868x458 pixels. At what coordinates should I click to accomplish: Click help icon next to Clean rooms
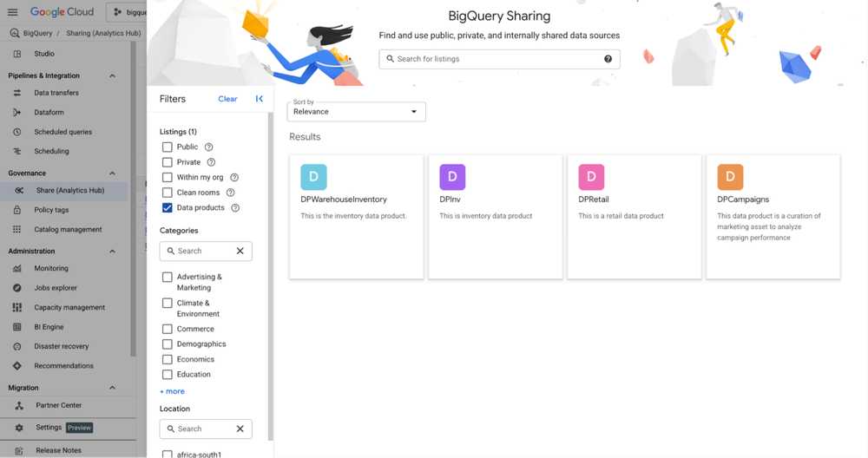pyautogui.click(x=230, y=193)
